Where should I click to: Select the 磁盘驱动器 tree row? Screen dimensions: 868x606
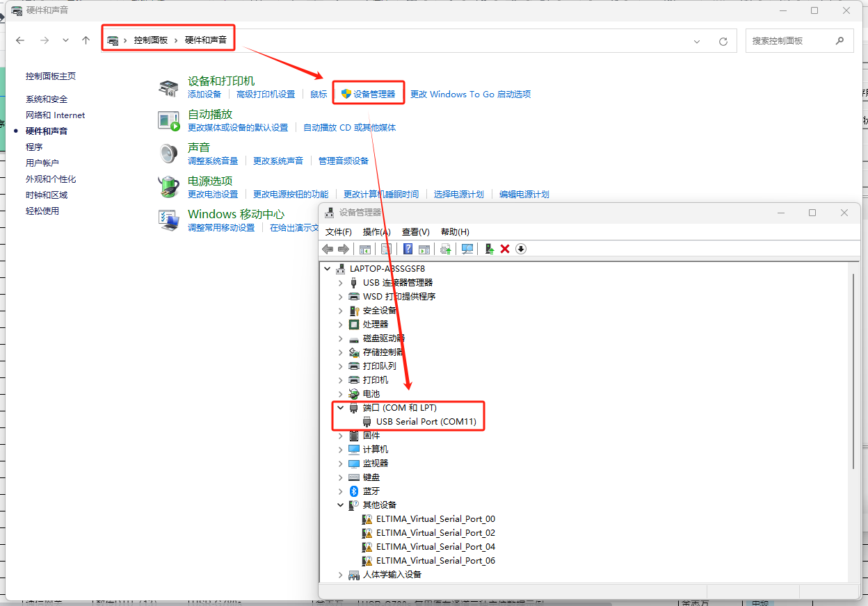pyautogui.click(x=384, y=338)
